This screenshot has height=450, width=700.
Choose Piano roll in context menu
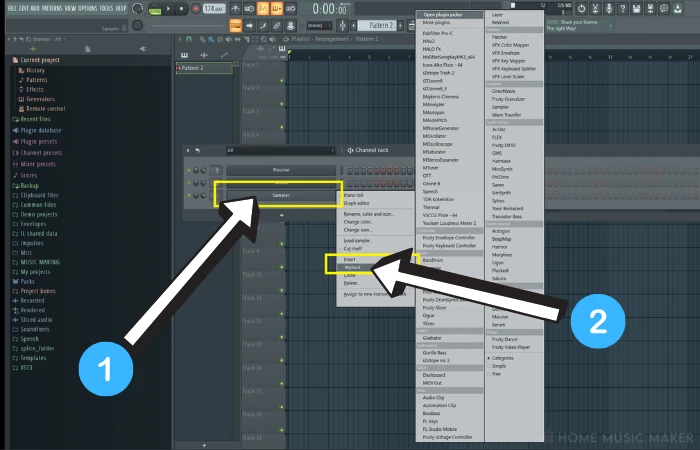click(x=354, y=195)
